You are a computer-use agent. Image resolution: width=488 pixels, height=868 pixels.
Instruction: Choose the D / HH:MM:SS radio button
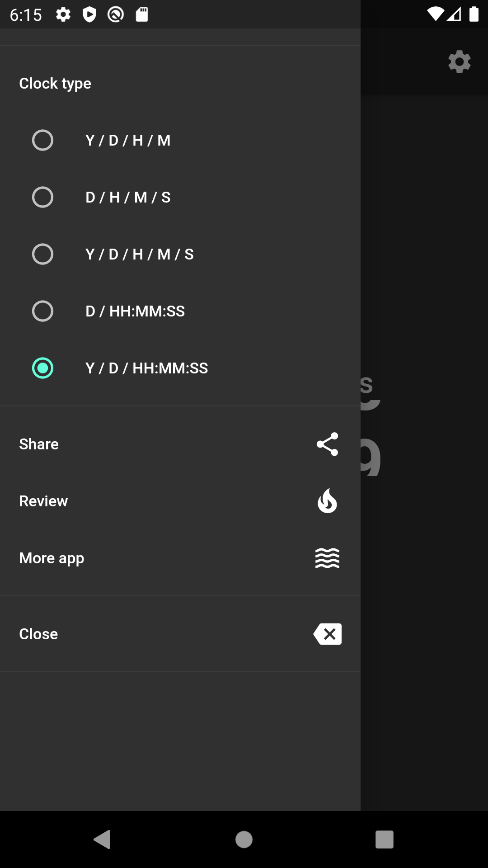point(42,311)
